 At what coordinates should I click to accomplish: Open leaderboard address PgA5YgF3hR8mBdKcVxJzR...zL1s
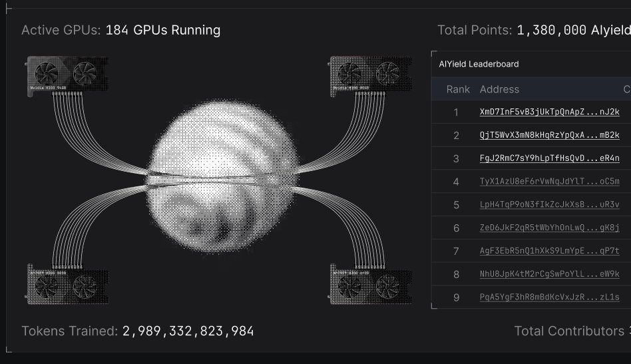(549, 297)
